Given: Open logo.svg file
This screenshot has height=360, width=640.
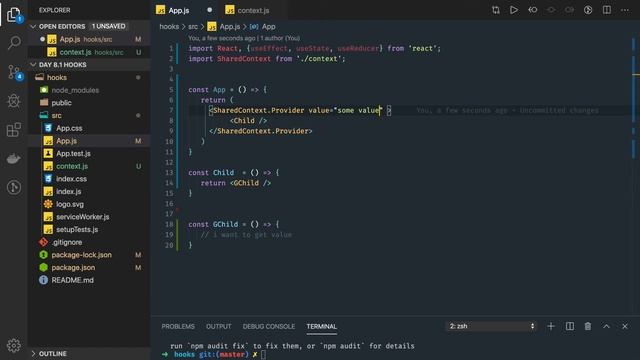Looking at the screenshot, I should [89, 204].
